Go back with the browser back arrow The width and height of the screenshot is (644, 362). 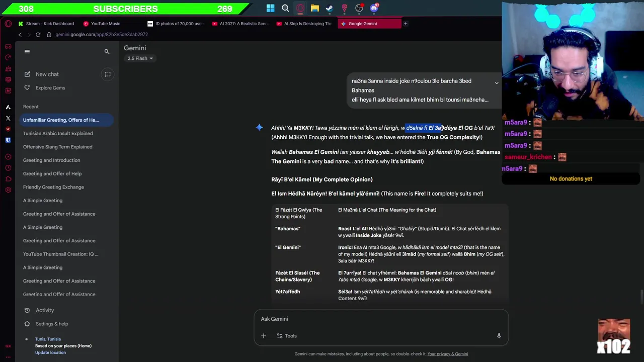[x=20, y=35]
